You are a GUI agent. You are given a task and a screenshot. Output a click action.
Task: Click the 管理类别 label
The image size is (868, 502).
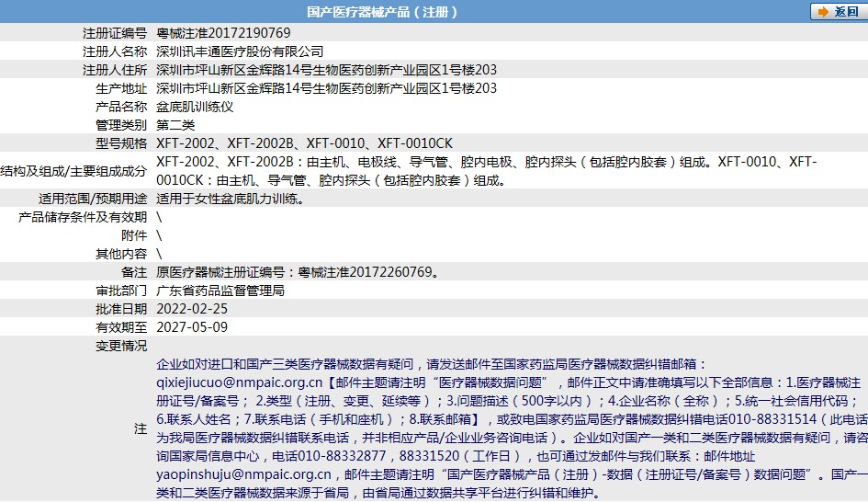click(x=121, y=125)
